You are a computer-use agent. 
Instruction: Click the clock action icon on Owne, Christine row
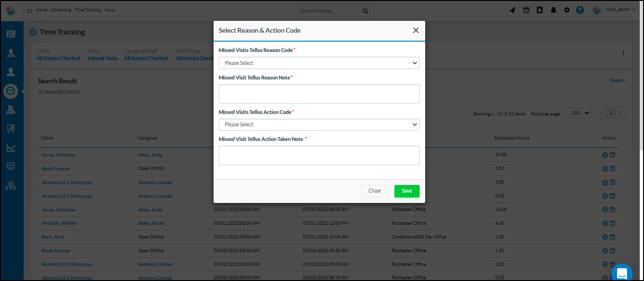click(x=604, y=155)
